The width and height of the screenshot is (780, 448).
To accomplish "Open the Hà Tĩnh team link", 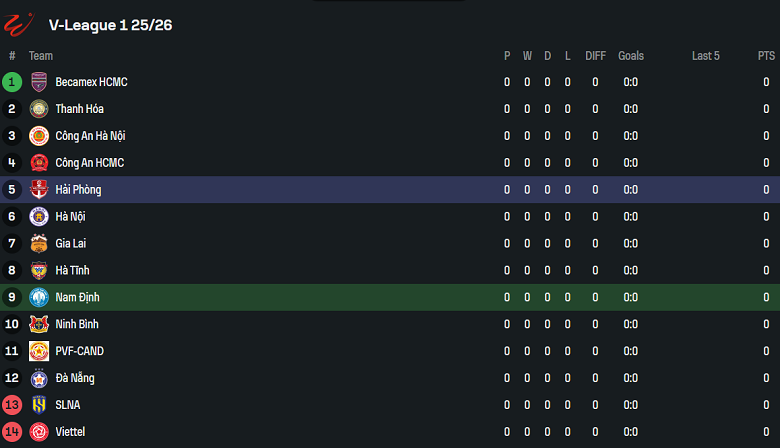I will [x=73, y=270].
